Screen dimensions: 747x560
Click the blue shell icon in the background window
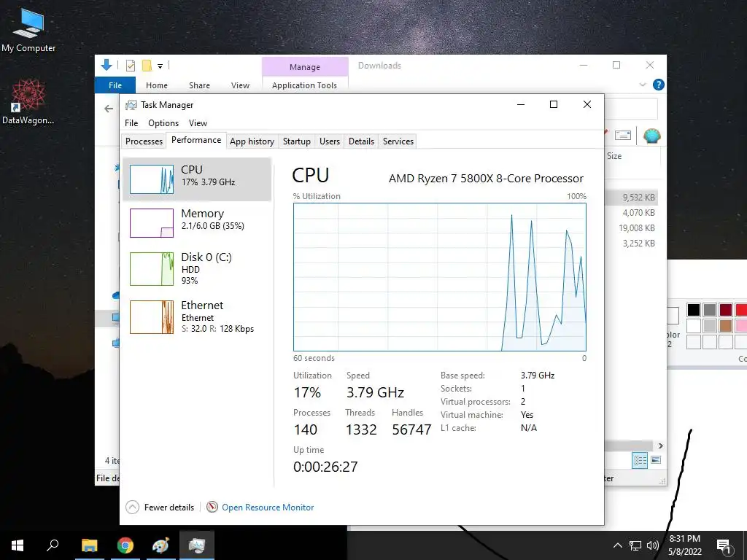(651, 136)
